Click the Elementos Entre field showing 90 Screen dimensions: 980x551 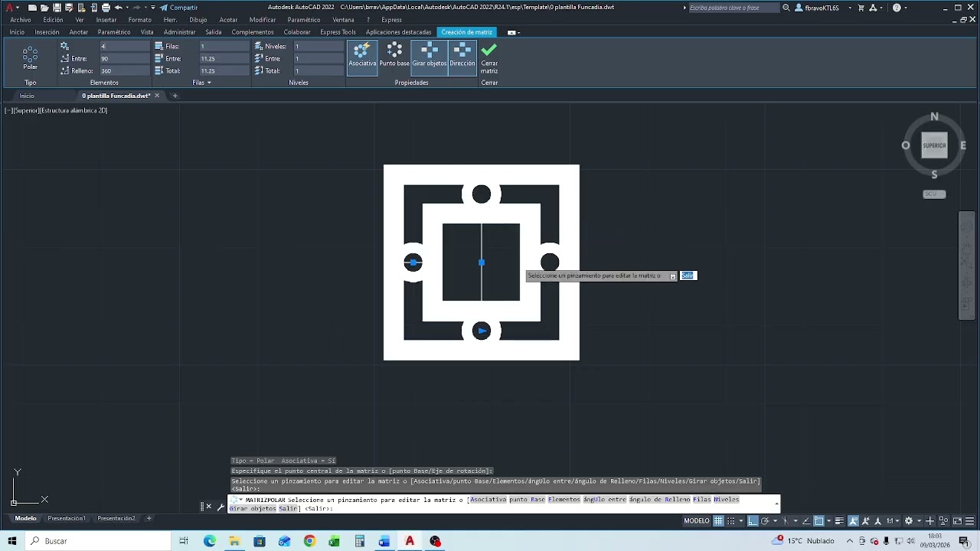coord(124,58)
